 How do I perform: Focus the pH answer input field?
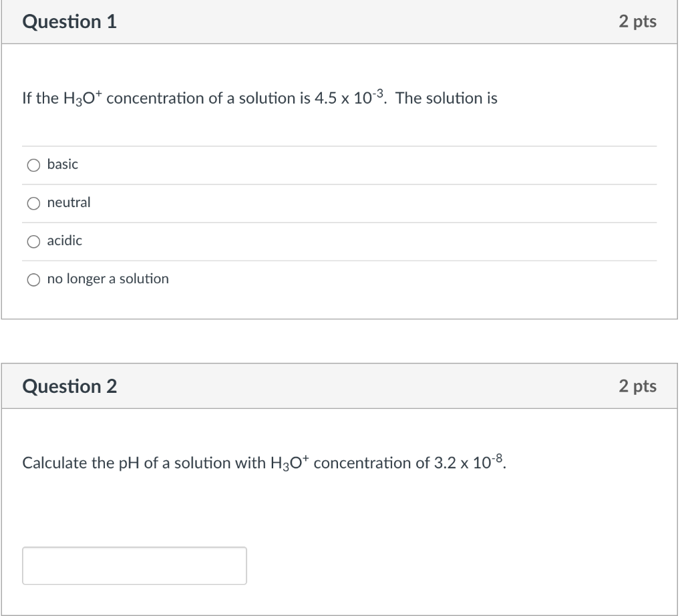click(134, 566)
